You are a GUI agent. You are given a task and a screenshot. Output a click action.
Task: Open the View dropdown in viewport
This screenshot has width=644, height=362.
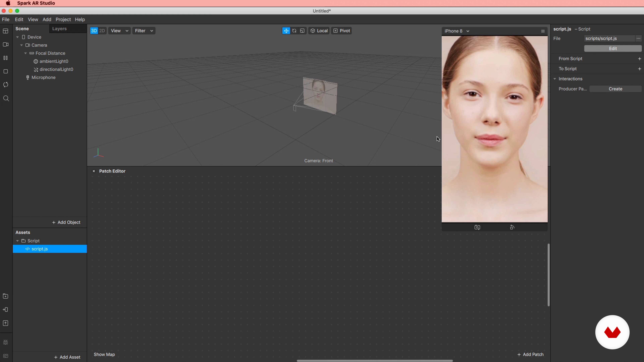click(x=119, y=31)
